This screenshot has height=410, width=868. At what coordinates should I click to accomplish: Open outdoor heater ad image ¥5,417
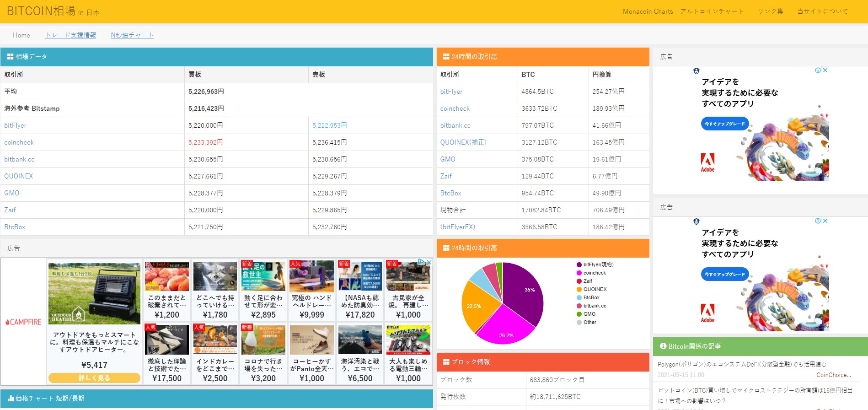pyautogui.click(x=94, y=293)
